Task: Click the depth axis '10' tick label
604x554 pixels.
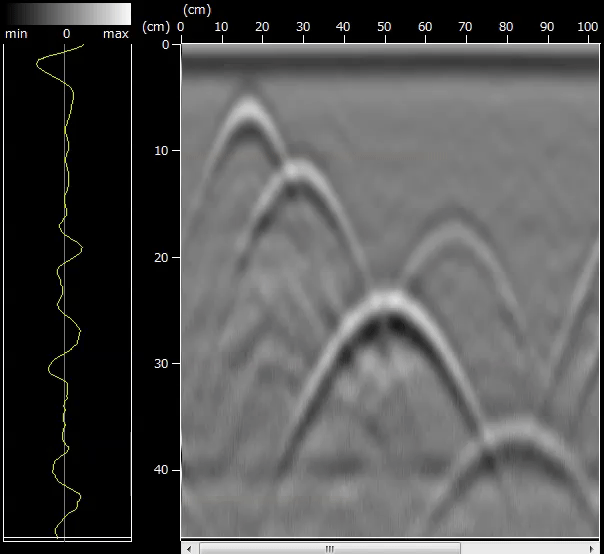Action: (x=161, y=151)
